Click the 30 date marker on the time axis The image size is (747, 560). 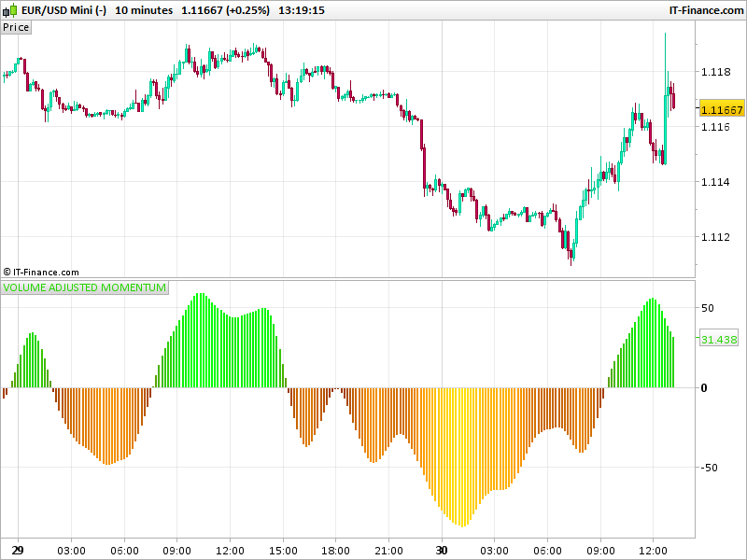(x=442, y=551)
